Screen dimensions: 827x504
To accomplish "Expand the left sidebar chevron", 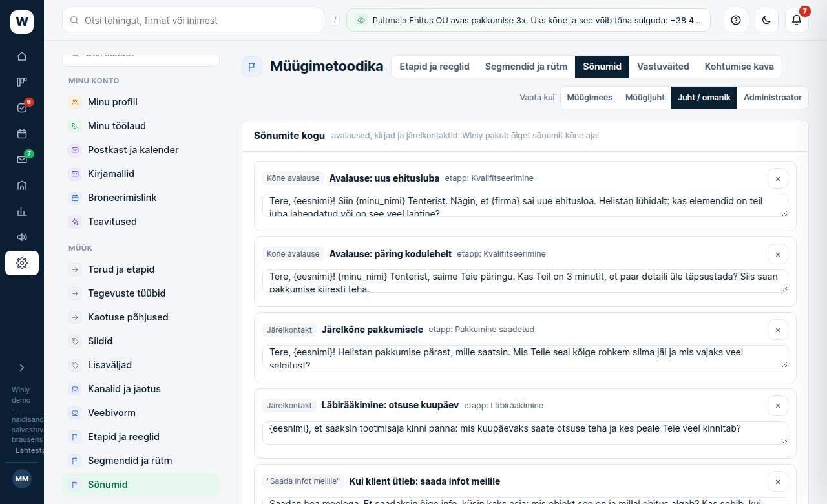I will [22, 368].
